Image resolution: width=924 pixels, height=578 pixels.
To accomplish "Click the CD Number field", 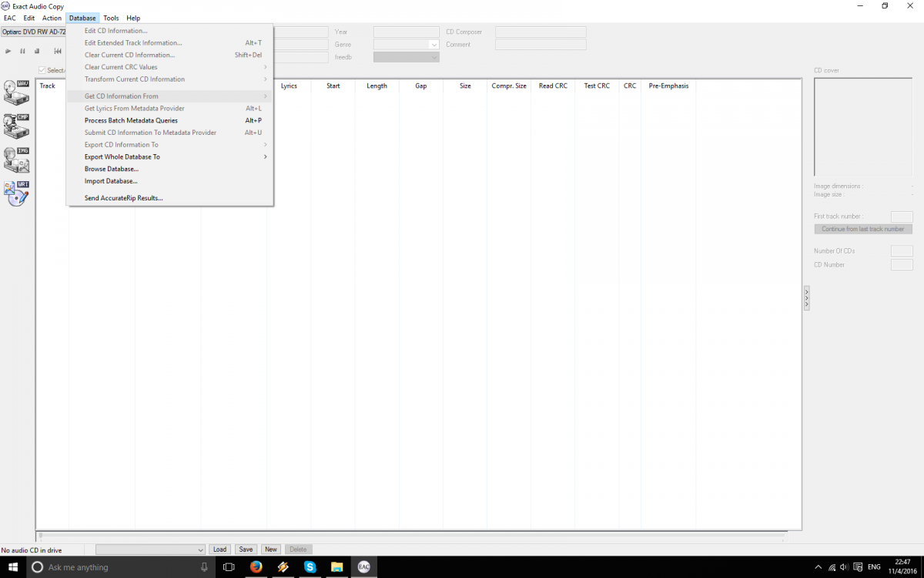I will 902,265.
